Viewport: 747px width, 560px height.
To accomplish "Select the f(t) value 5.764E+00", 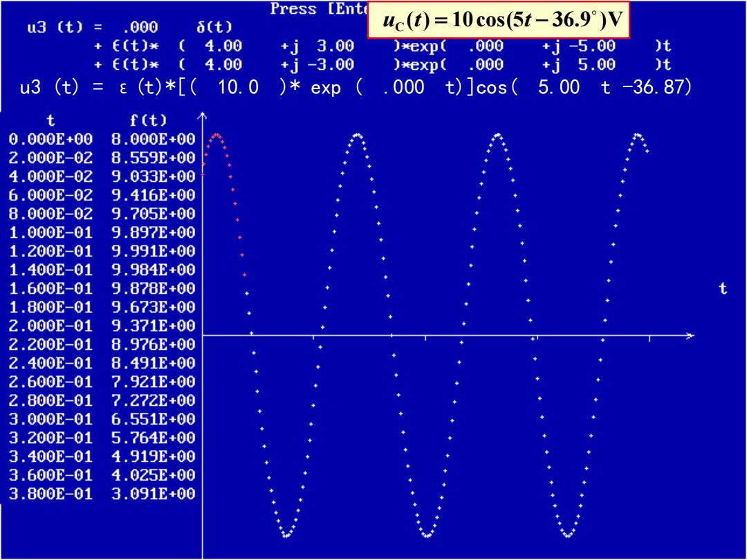I will [154, 438].
